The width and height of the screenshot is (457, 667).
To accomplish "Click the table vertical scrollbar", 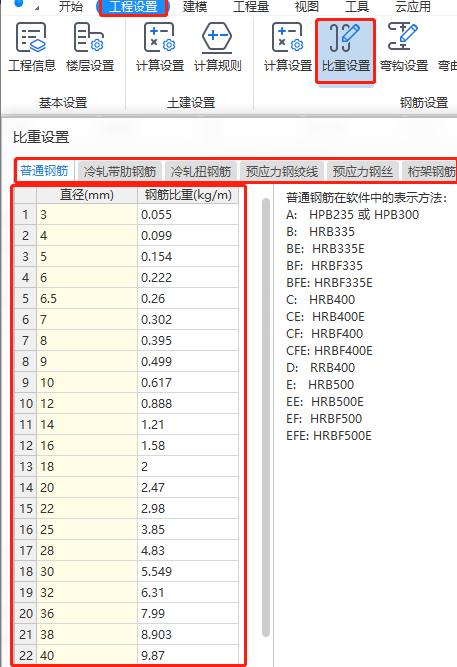I will pyautogui.click(x=266, y=417).
